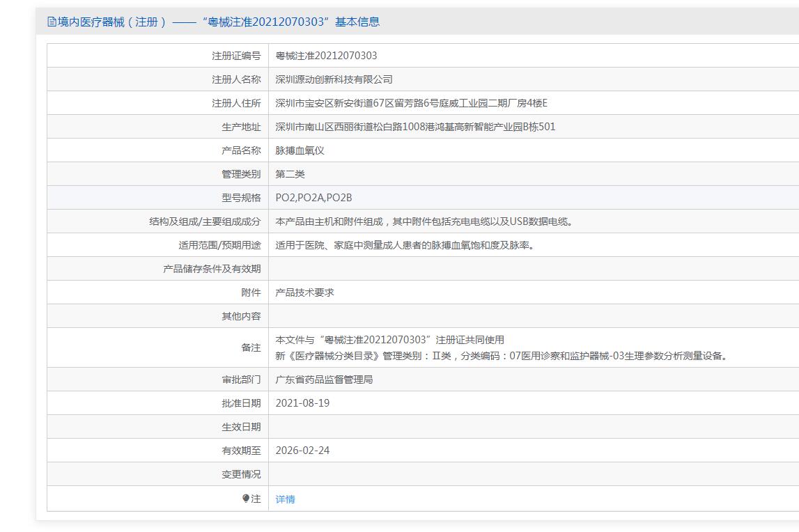Click the 产品储存条件及有效期 row label
Image resolution: width=799 pixels, height=532 pixels.
click(x=212, y=269)
